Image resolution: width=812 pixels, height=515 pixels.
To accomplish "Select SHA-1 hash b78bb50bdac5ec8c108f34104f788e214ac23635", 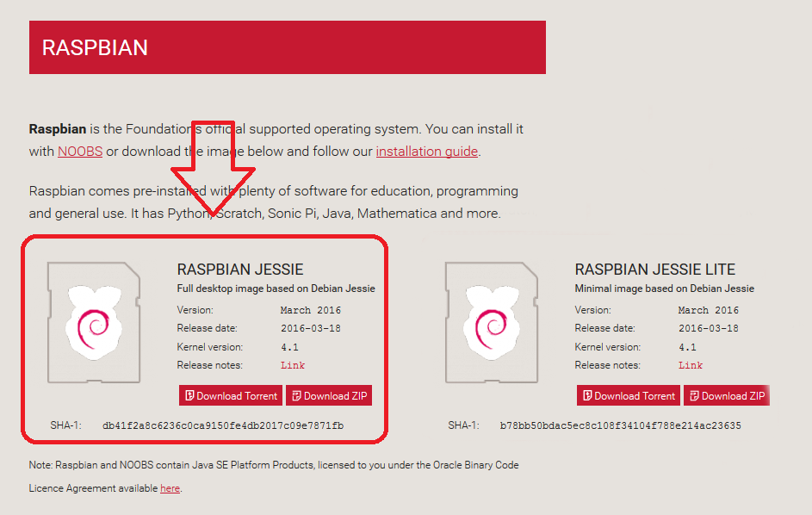I will pos(620,426).
